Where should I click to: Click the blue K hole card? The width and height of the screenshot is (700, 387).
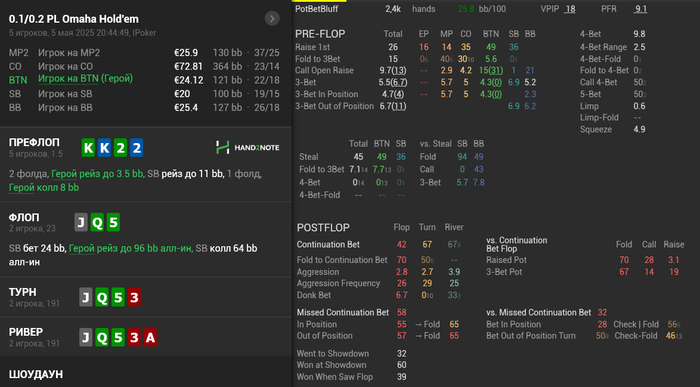[x=104, y=148]
